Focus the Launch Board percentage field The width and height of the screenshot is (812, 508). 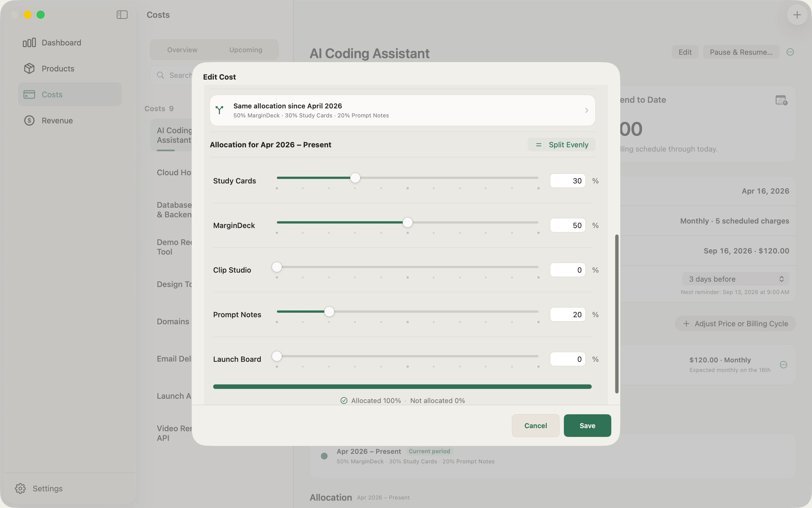tap(568, 359)
